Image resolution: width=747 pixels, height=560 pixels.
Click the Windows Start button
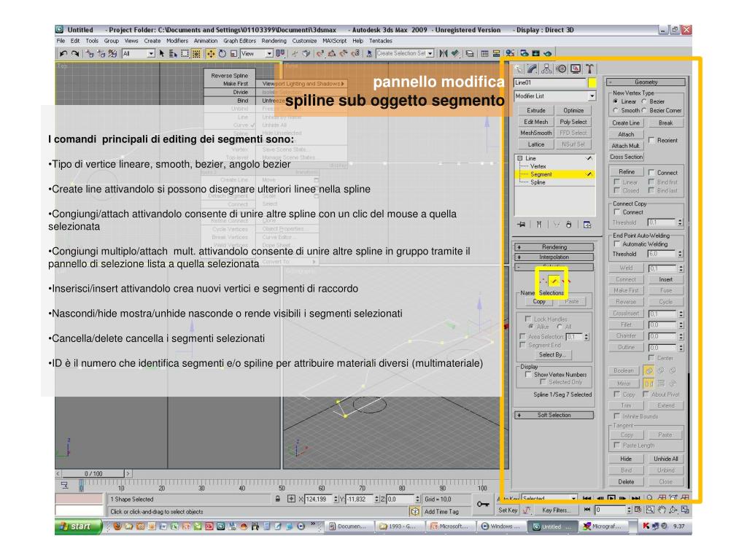(x=78, y=526)
